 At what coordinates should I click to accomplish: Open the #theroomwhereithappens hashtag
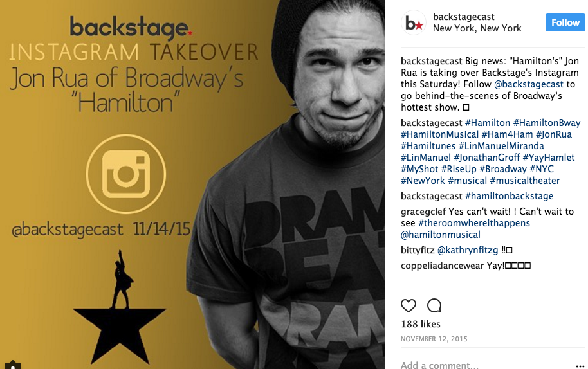tap(474, 223)
